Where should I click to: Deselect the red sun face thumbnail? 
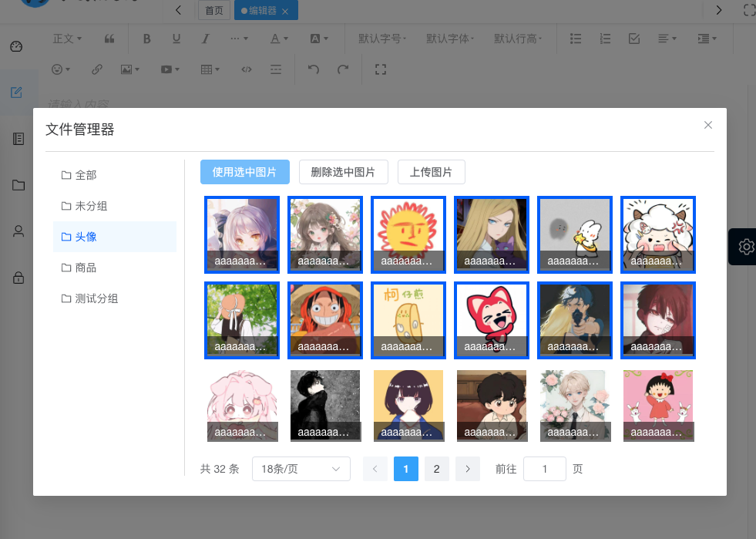(408, 234)
